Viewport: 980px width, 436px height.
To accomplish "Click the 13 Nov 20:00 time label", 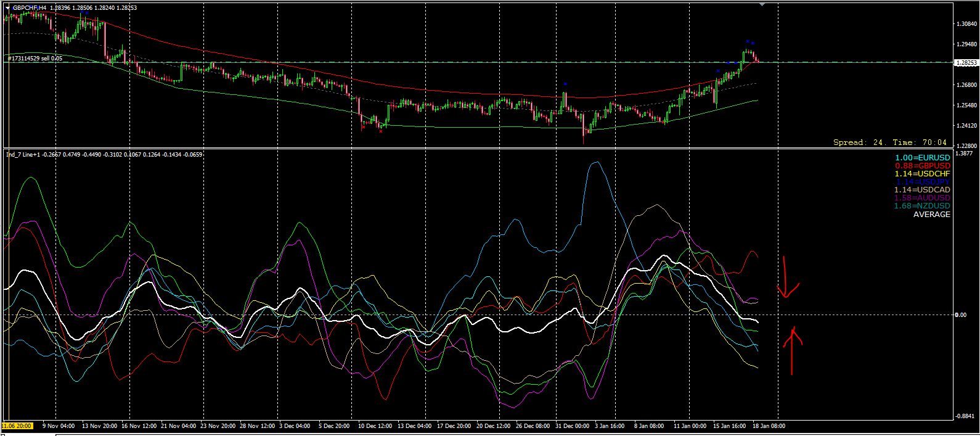I will [x=99, y=426].
